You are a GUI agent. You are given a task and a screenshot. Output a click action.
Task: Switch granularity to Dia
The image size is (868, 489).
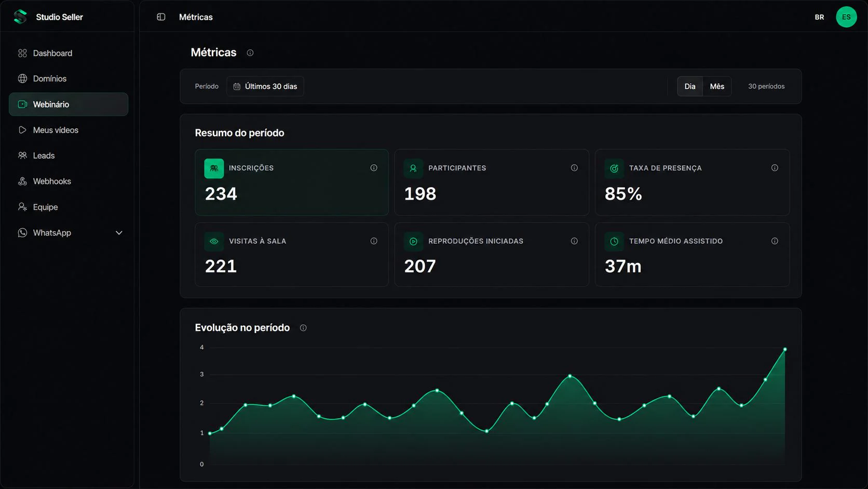coord(690,86)
